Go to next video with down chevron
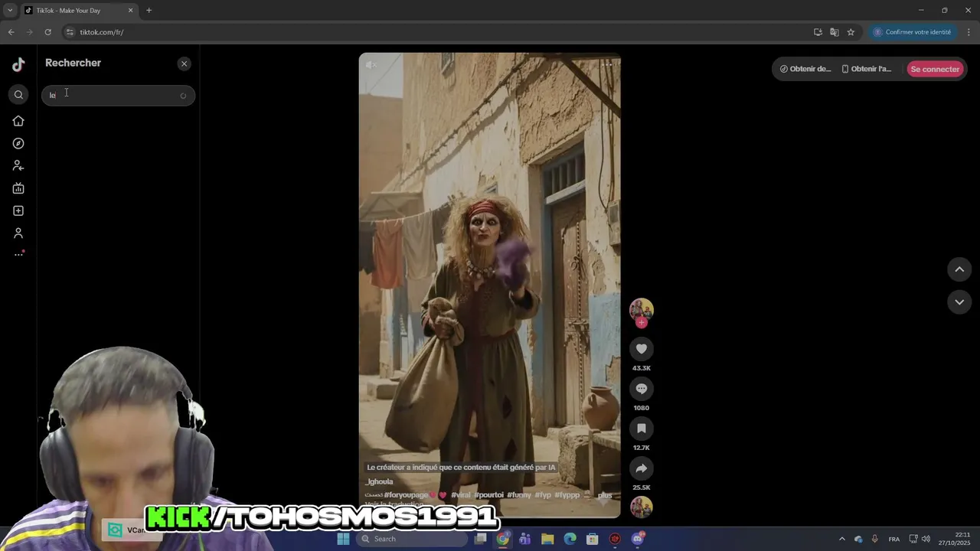This screenshot has width=980, height=551. pyautogui.click(x=959, y=302)
